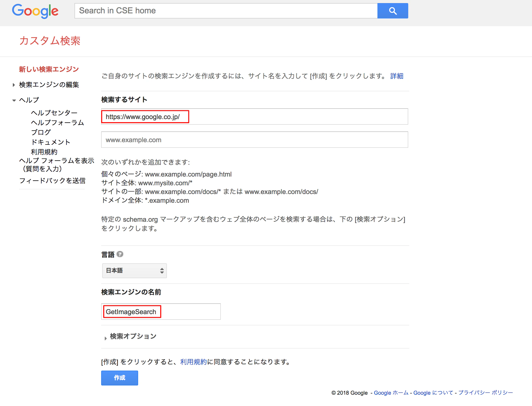Open 利用規約 from the sidebar
This screenshot has height=406, width=532.
pyautogui.click(x=44, y=152)
